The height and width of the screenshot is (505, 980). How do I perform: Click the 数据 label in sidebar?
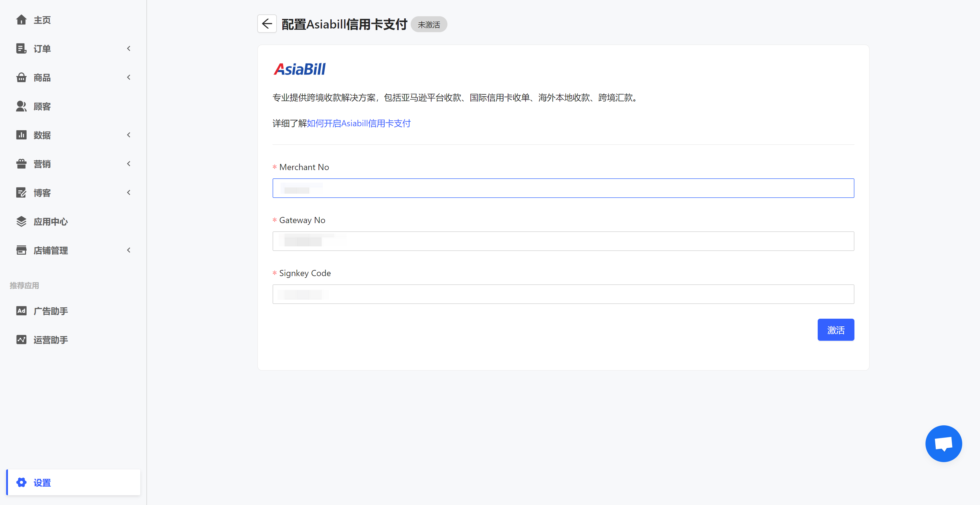coord(42,135)
